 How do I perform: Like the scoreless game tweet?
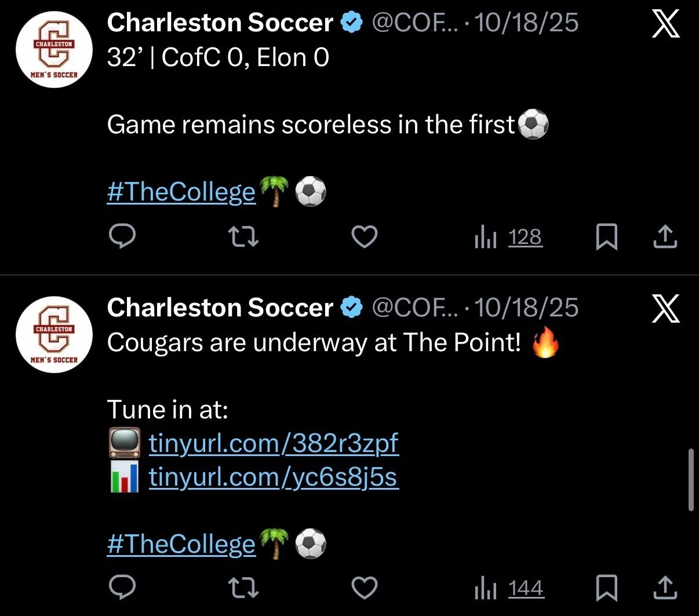point(365,237)
